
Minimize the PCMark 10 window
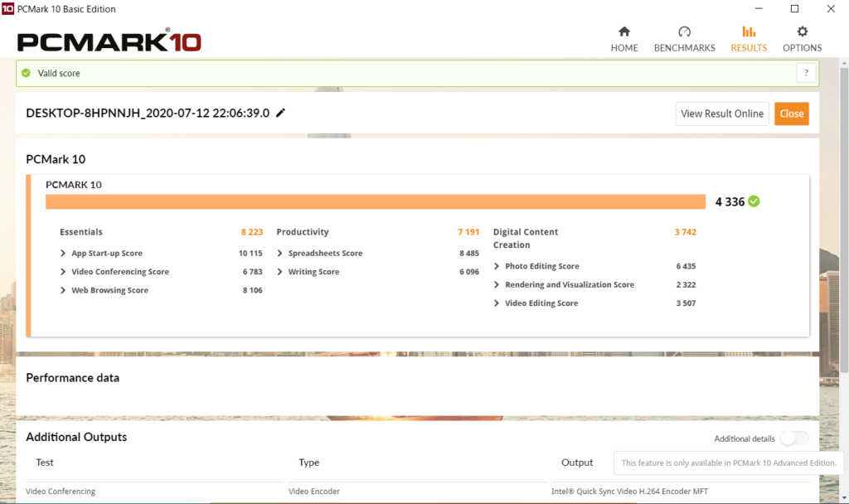(x=759, y=8)
